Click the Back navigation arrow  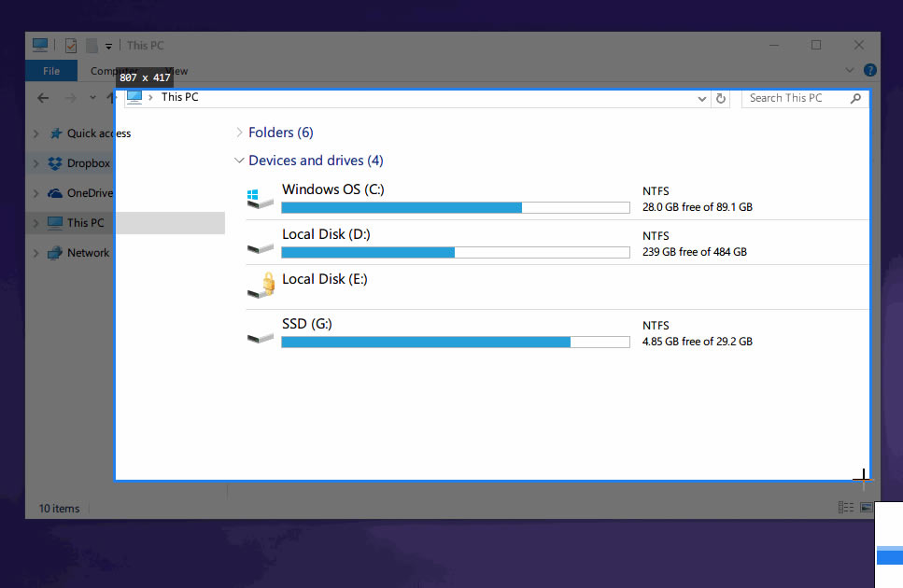click(43, 97)
